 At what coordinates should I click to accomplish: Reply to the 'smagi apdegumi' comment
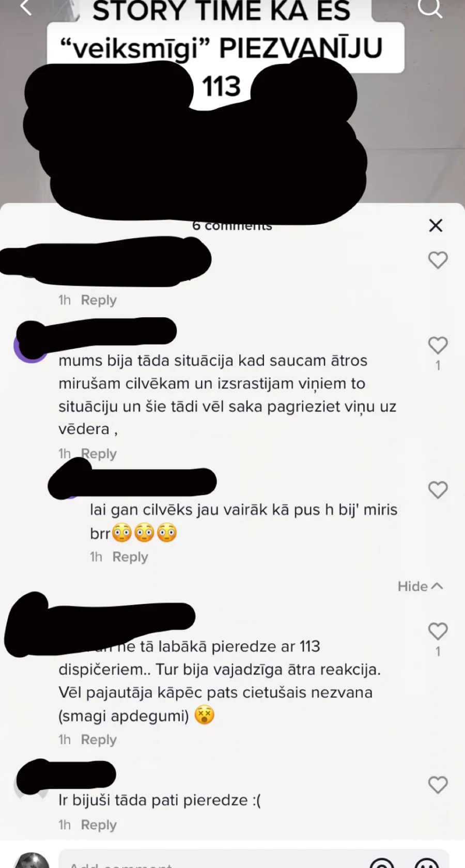(x=99, y=740)
